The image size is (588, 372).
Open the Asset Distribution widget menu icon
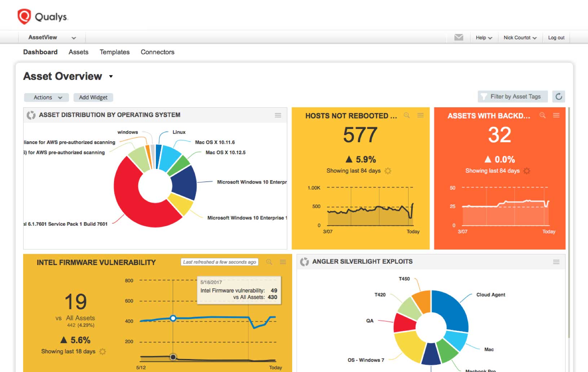(x=278, y=115)
